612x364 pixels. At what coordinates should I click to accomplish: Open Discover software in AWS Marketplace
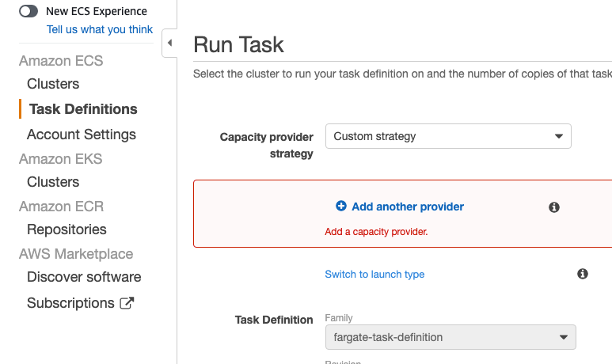tap(84, 277)
